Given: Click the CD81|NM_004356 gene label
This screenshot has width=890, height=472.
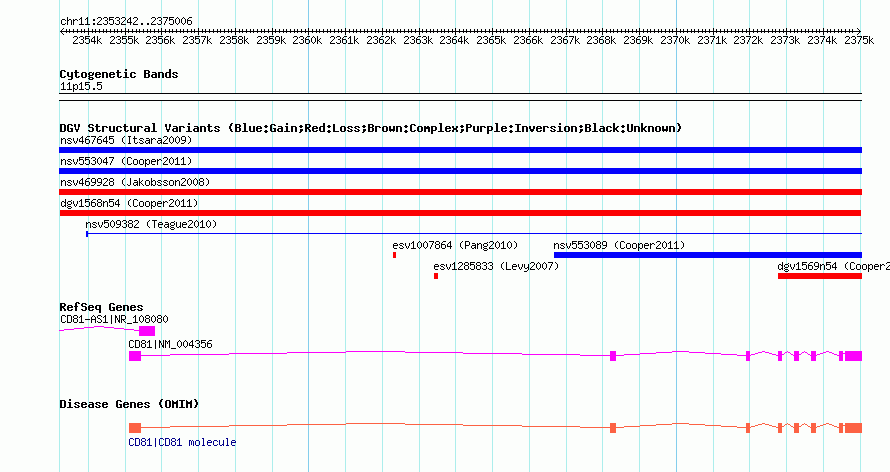Looking at the screenshot, I should coord(170,344).
